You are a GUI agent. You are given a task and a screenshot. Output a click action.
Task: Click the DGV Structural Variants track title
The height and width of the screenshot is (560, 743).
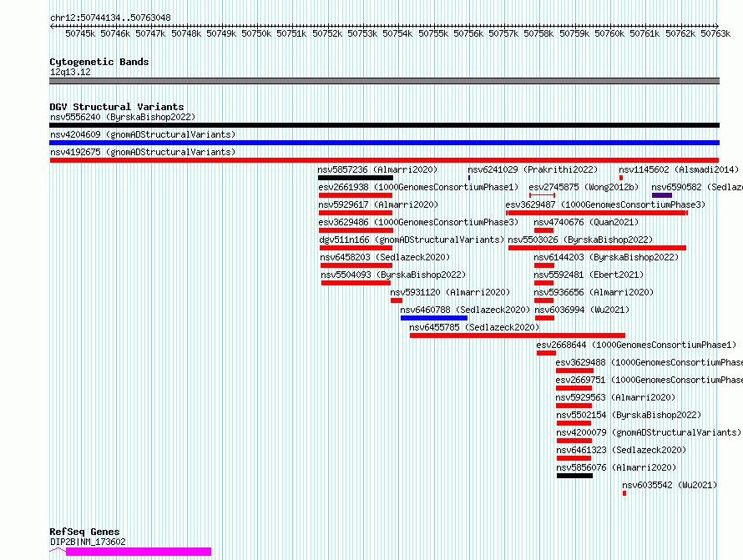[x=117, y=107]
